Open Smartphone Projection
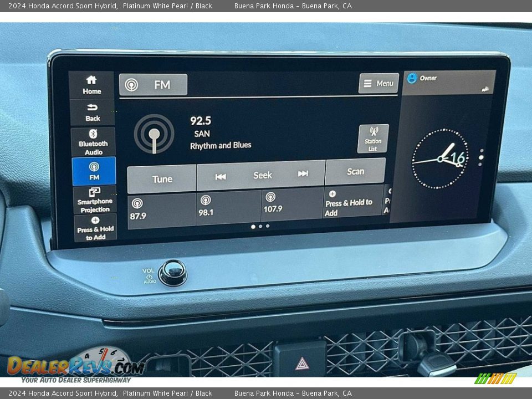 coord(95,200)
